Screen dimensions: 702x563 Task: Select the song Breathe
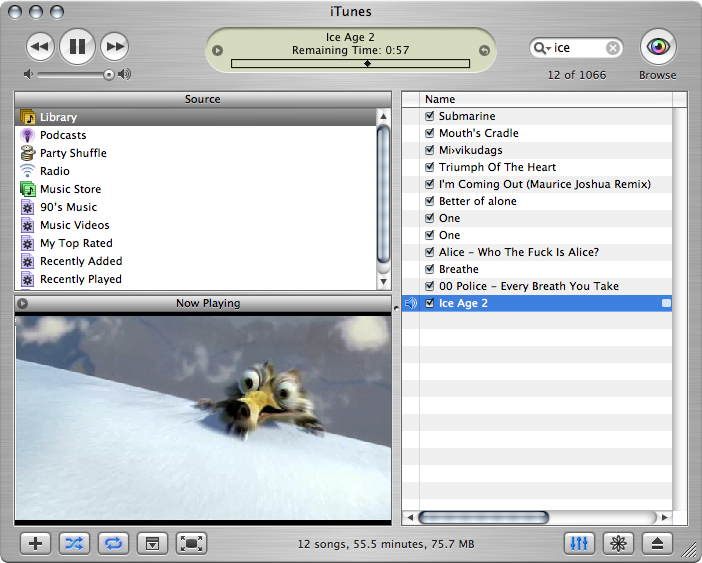537,269
